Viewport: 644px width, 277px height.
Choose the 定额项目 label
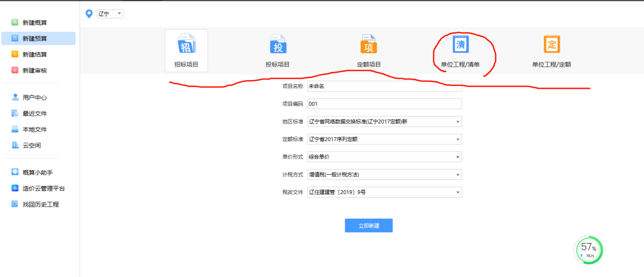coord(369,64)
